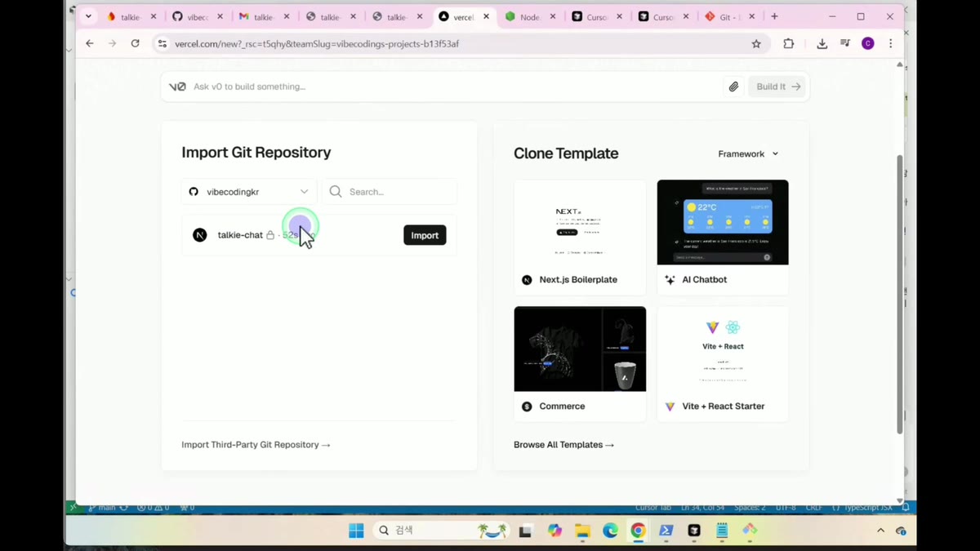Click the Commerce dollar icon
Image resolution: width=980 pixels, height=551 pixels.
click(x=527, y=407)
